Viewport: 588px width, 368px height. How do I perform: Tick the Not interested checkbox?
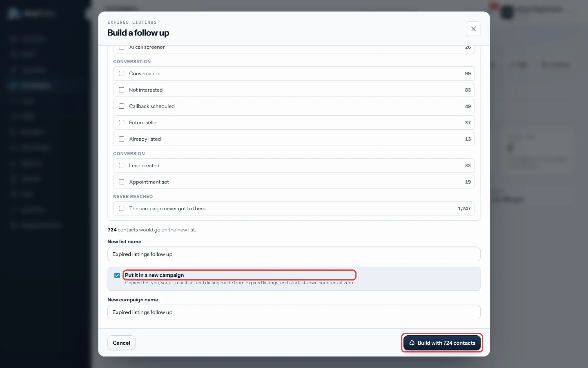(122, 90)
